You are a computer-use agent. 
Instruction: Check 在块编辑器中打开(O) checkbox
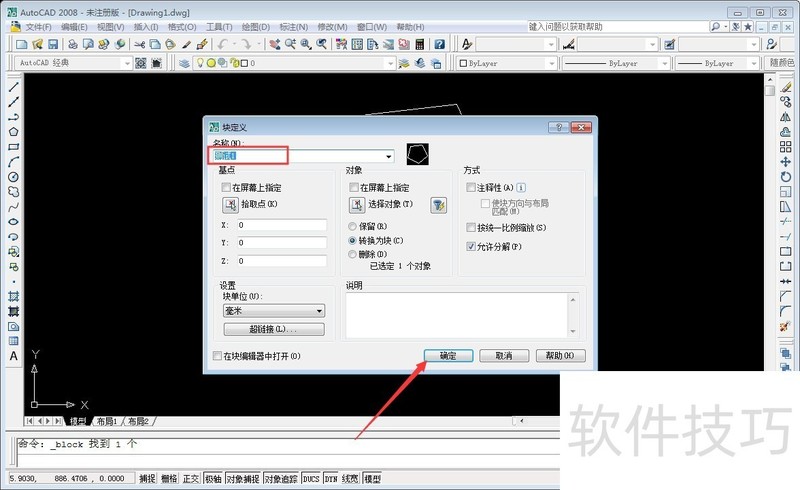click(x=217, y=356)
